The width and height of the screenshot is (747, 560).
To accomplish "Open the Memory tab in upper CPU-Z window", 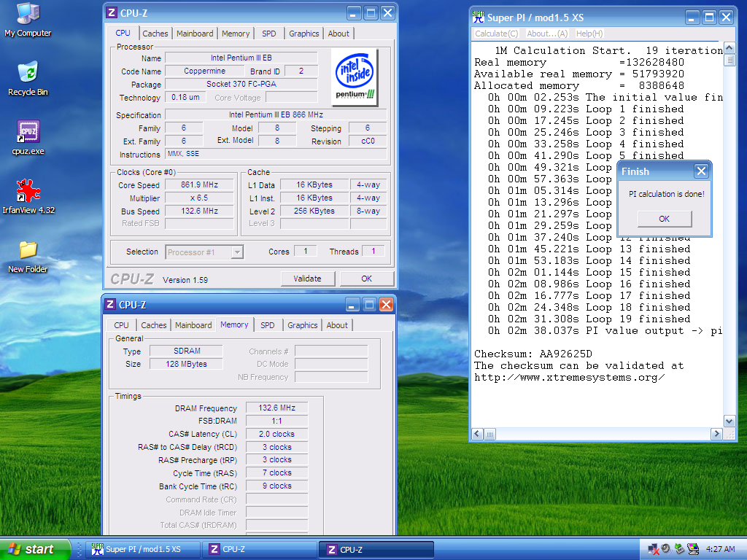I will pos(236,34).
